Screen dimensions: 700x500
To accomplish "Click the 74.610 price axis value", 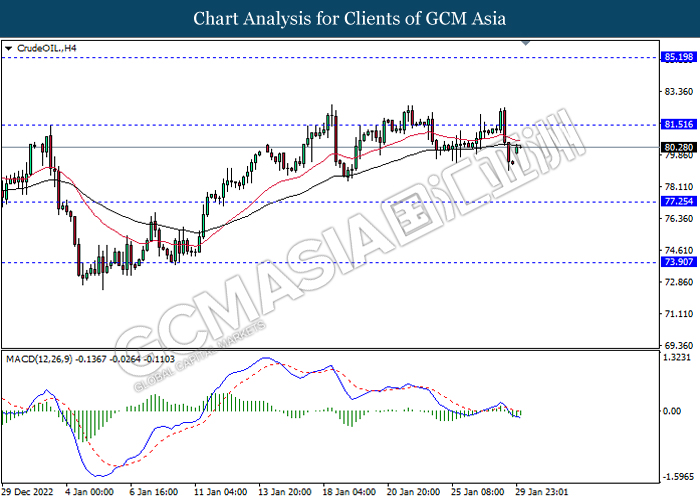I will 679,250.
